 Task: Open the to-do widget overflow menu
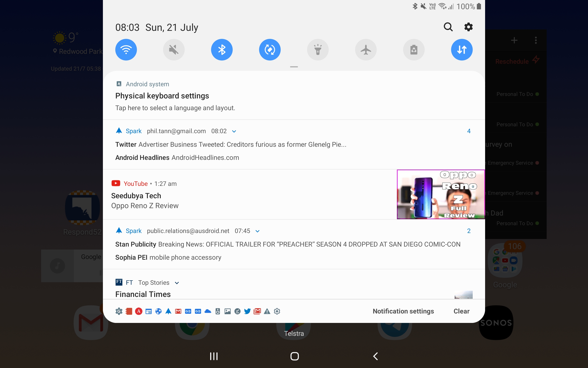[536, 40]
